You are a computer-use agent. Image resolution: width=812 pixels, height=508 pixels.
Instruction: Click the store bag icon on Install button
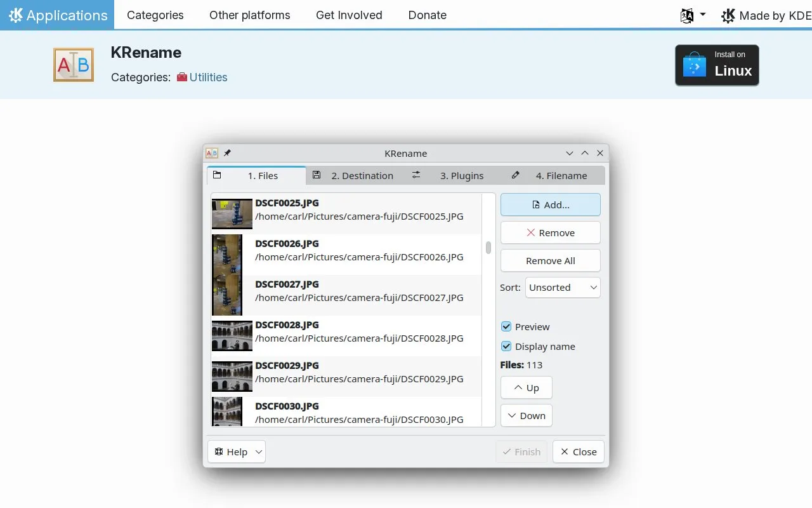[x=694, y=65]
